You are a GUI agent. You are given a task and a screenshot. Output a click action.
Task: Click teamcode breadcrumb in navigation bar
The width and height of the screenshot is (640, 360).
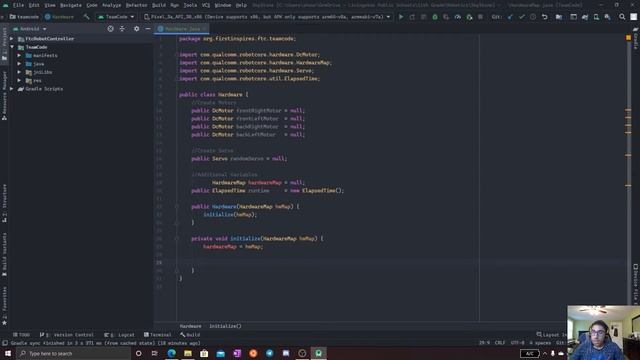[24, 17]
